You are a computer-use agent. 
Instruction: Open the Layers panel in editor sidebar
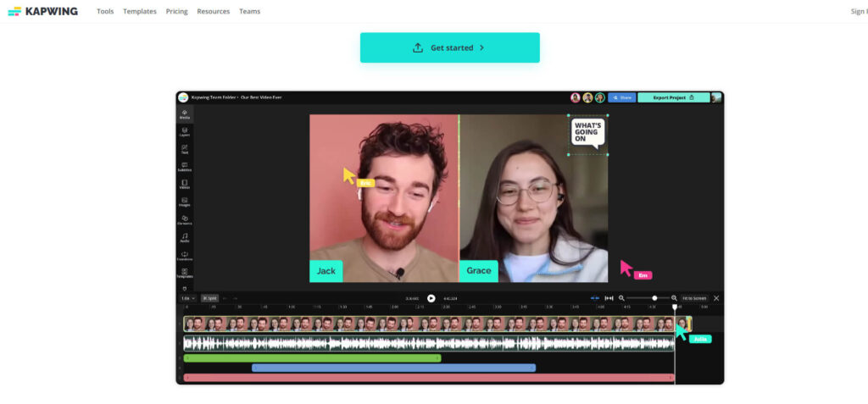[184, 132]
